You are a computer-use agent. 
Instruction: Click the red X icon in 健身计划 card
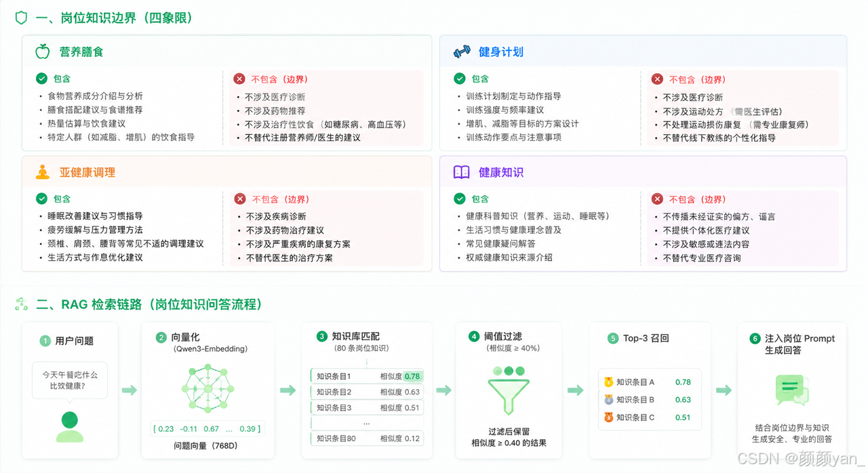(657, 79)
